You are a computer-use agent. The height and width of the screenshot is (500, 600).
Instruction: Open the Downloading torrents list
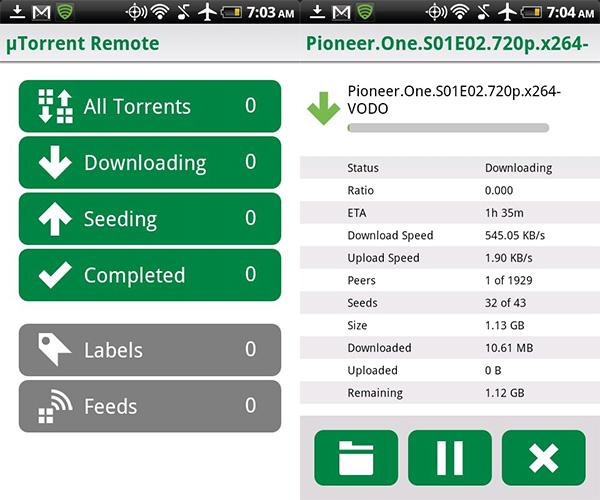pyautogui.click(x=150, y=162)
